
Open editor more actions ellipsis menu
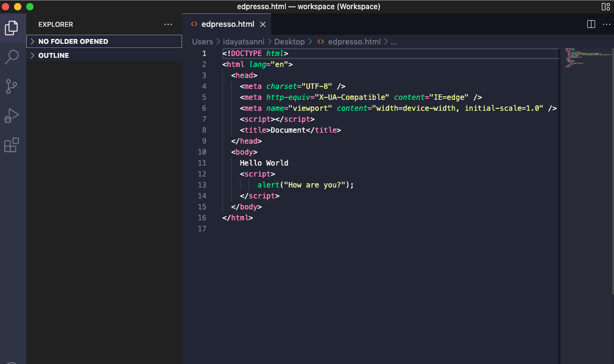pyautogui.click(x=607, y=24)
